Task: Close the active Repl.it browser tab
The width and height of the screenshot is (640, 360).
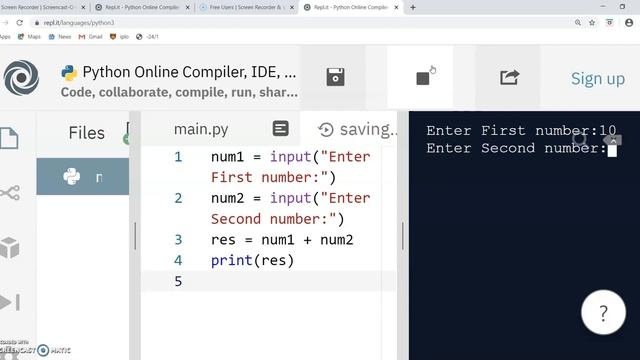Action: coord(396,7)
